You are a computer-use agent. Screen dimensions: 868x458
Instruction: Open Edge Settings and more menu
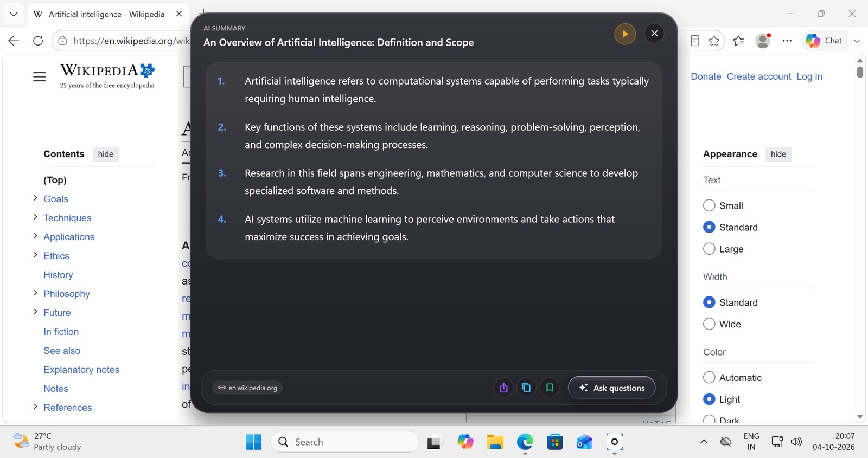click(787, 41)
